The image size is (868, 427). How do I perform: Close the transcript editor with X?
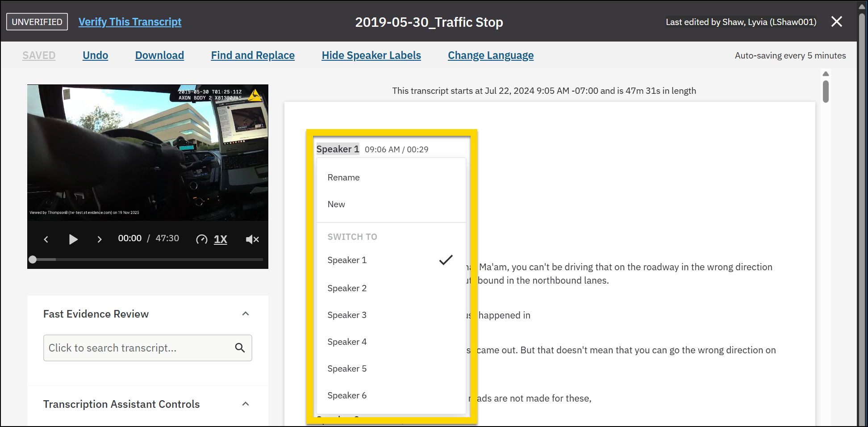tap(836, 21)
